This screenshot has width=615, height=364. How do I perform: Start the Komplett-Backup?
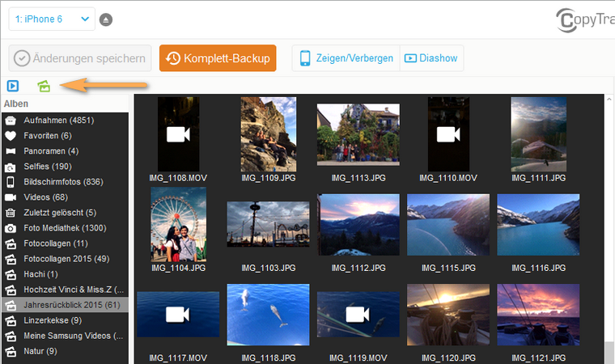(218, 58)
